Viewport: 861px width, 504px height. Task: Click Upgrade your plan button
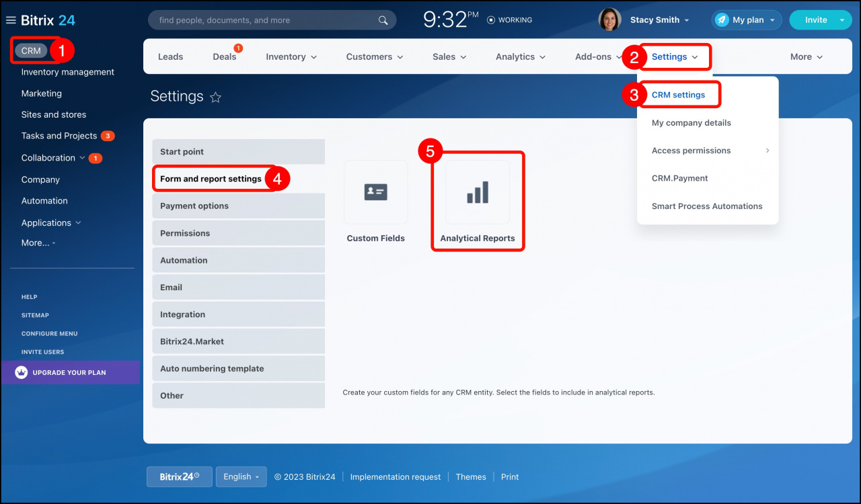point(71,372)
